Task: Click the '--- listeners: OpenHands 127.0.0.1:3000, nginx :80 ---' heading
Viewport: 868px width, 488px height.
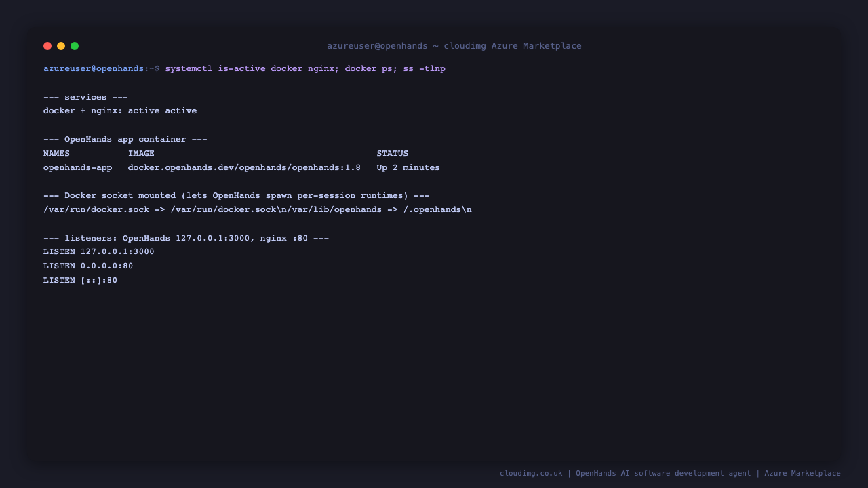Action: [x=186, y=238]
